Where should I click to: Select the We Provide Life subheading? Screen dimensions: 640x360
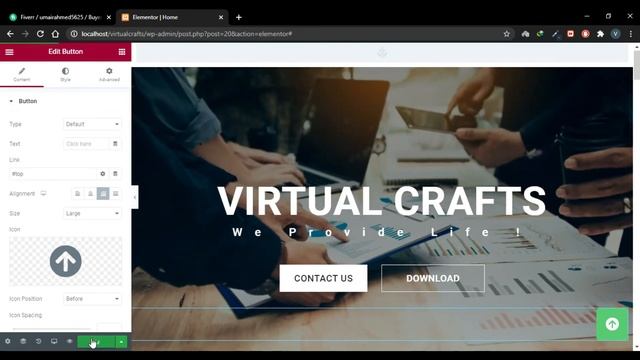[x=377, y=232]
